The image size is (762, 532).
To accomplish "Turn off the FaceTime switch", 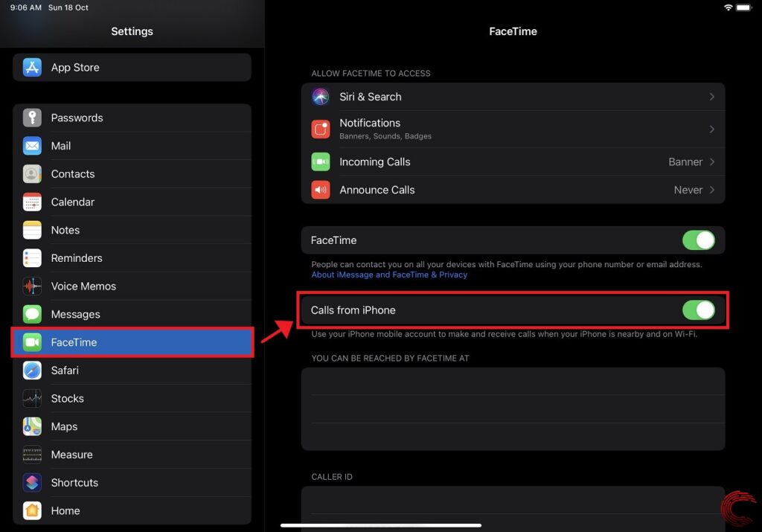I will [x=698, y=240].
